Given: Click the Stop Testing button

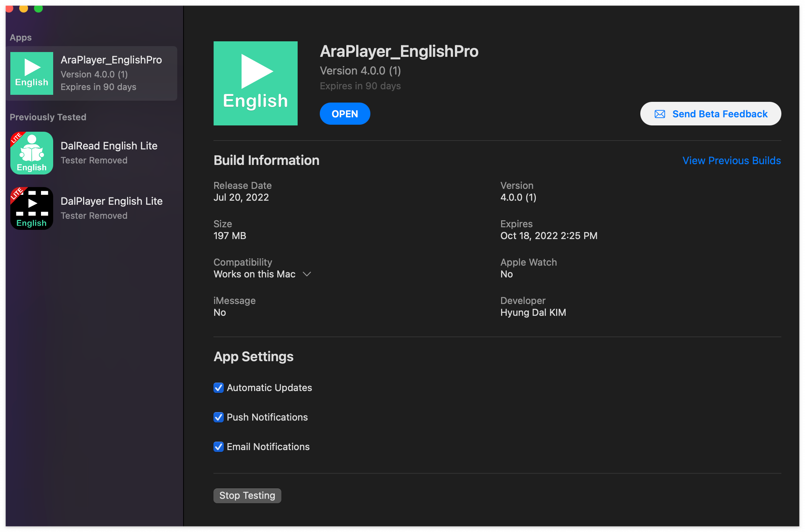Looking at the screenshot, I should 247,495.
